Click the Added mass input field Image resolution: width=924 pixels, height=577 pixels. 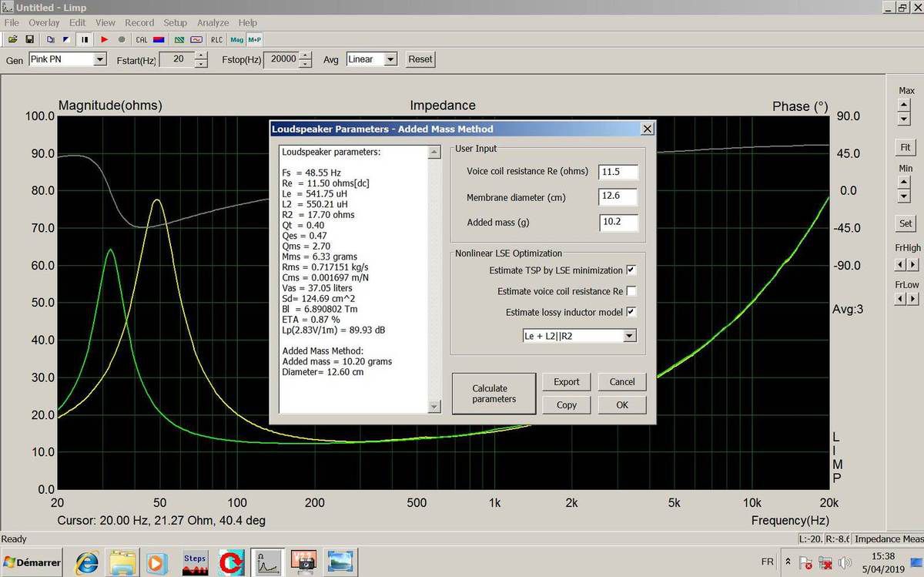pyautogui.click(x=618, y=223)
